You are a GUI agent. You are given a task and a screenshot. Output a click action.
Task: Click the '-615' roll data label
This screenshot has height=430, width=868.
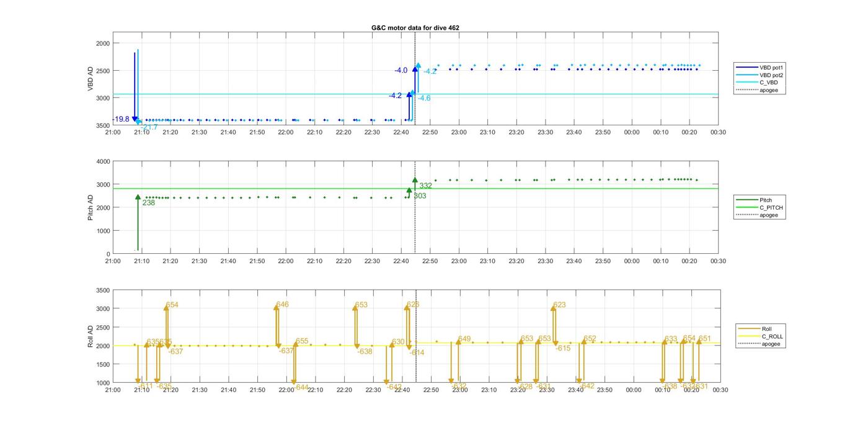coord(562,349)
